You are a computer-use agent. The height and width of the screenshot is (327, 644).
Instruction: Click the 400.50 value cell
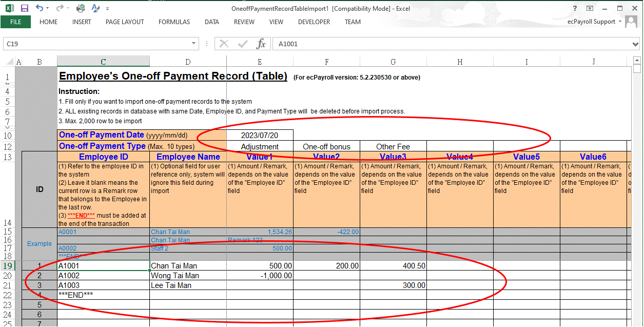coord(393,266)
